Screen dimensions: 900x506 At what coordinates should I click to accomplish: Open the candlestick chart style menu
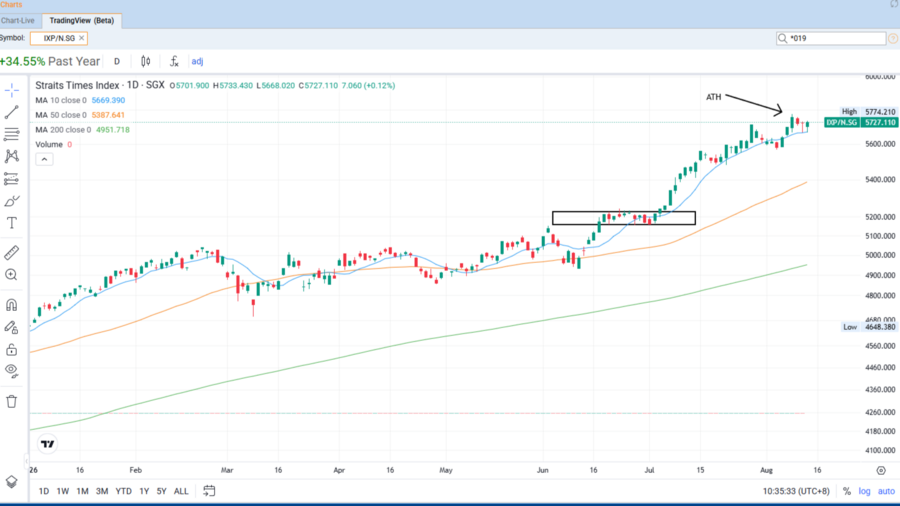(146, 61)
